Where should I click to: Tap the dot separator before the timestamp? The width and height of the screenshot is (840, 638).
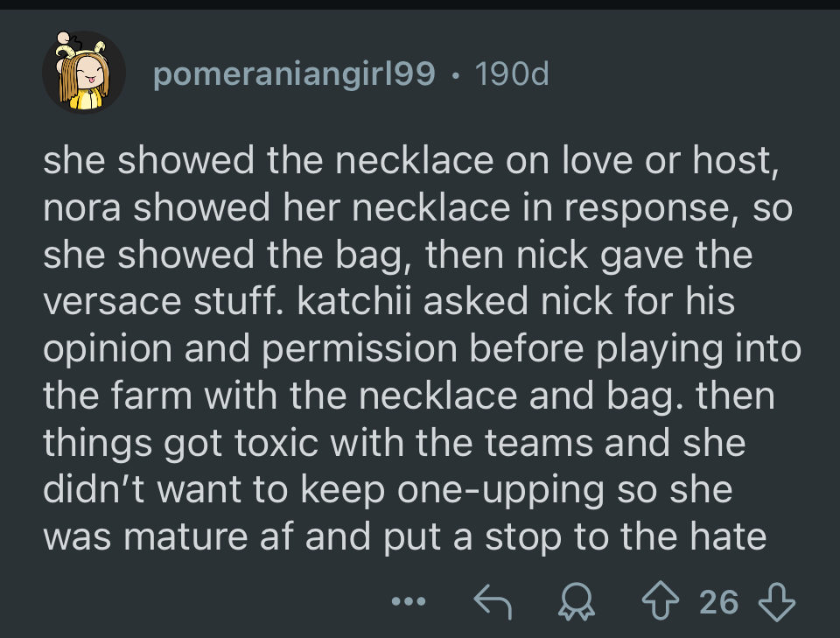point(454,75)
